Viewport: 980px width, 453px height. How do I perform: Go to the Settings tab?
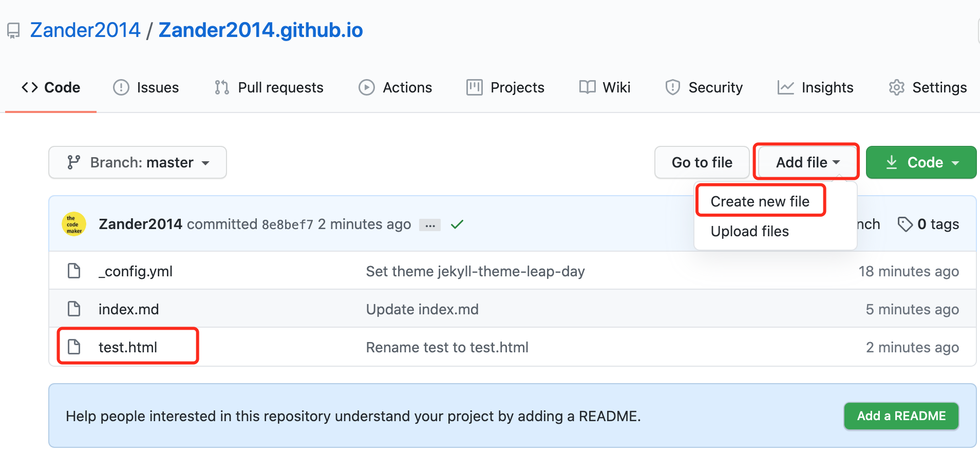click(928, 87)
